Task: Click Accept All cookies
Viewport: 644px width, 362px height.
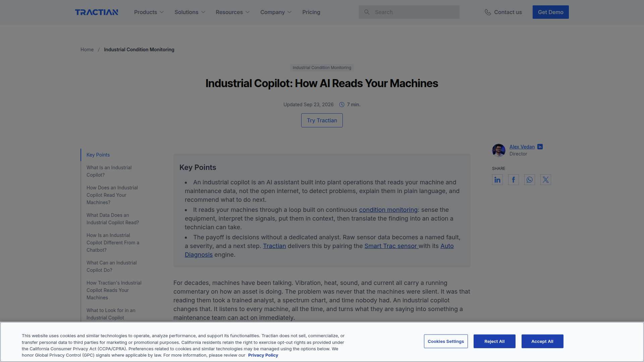Action: click(x=542, y=341)
